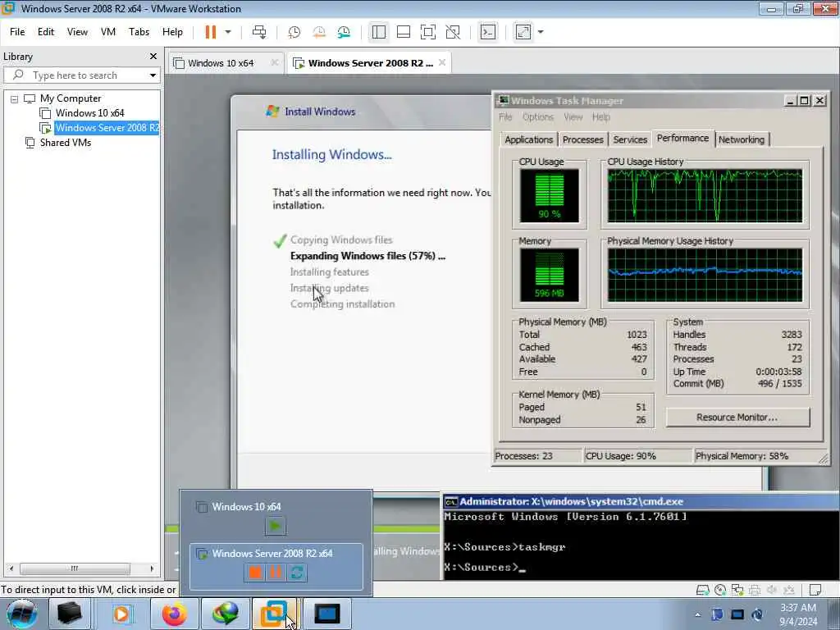Image resolution: width=840 pixels, height=630 pixels.
Task: Open the Windows Start button
Action: [x=21, y=614]
